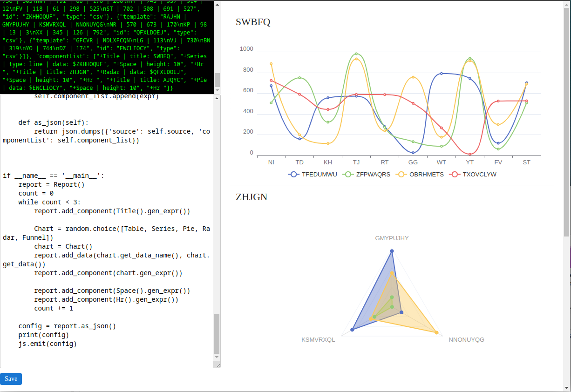
Task: Click the code editor scrollbar thumb
Action: 217,334
